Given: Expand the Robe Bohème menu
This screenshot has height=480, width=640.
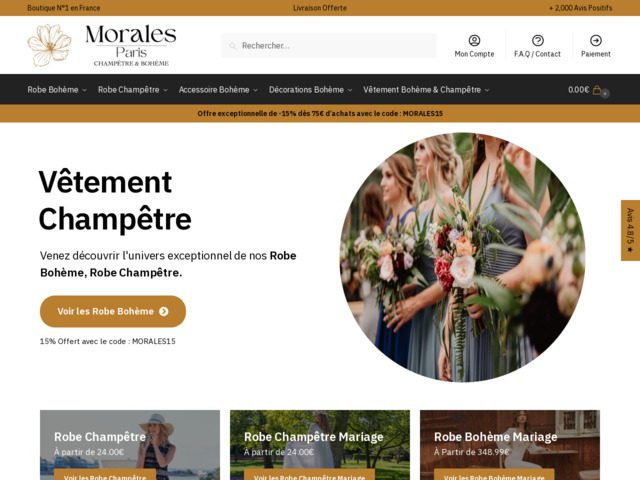Looking at the screenshot, I should click(x=57, y=90).
